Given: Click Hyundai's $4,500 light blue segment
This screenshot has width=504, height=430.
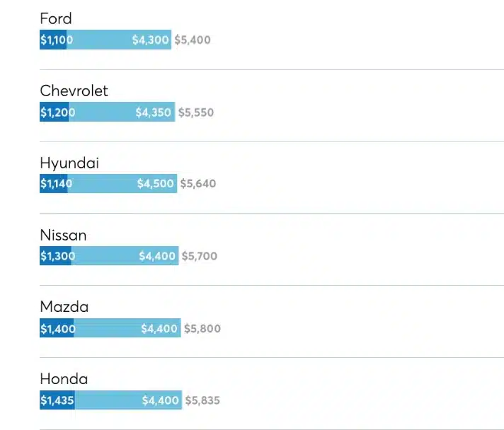Looking at the screenshot, I should tap(122, 183).
